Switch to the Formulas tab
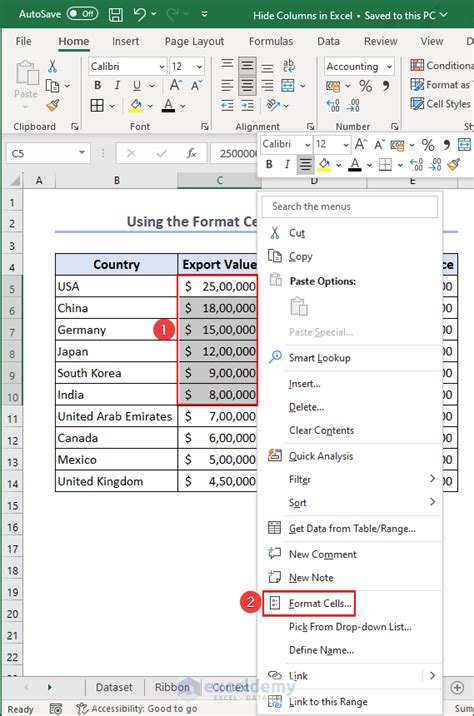 point(271,41)
